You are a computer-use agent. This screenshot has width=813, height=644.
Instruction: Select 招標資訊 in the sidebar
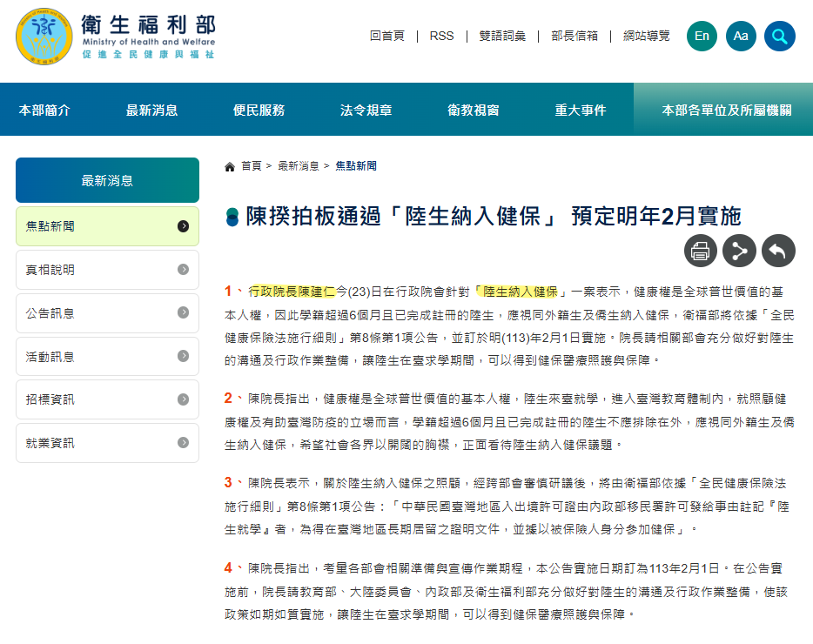(x=107, y=399)
